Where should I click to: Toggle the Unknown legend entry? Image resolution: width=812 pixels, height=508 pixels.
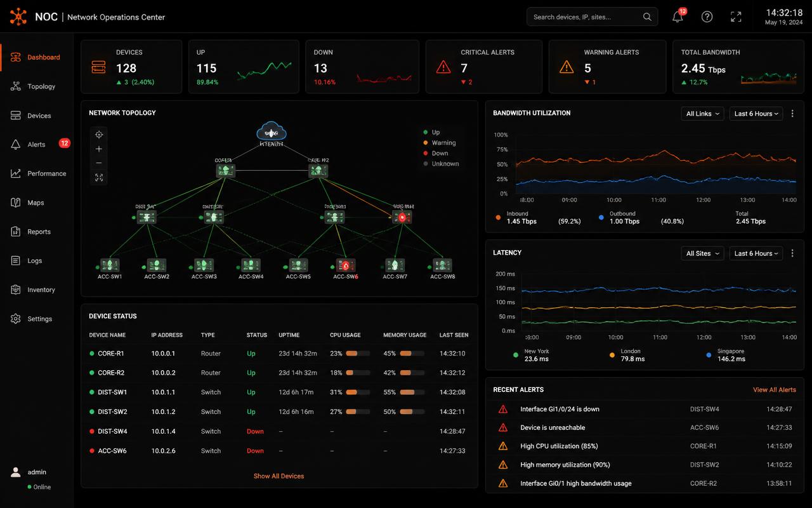point(441,164)
